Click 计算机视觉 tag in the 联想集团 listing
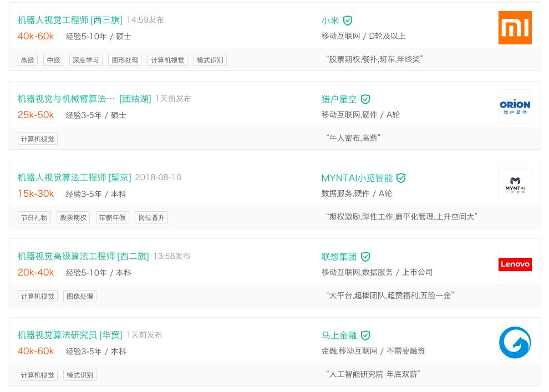This screenshot has width=549, height=392. pos(38,297)
